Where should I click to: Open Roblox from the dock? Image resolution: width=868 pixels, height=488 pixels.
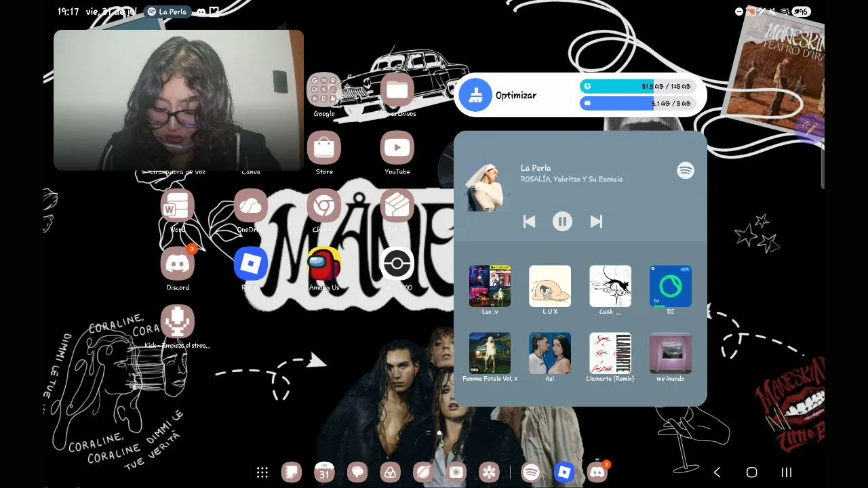click(564, 472)
